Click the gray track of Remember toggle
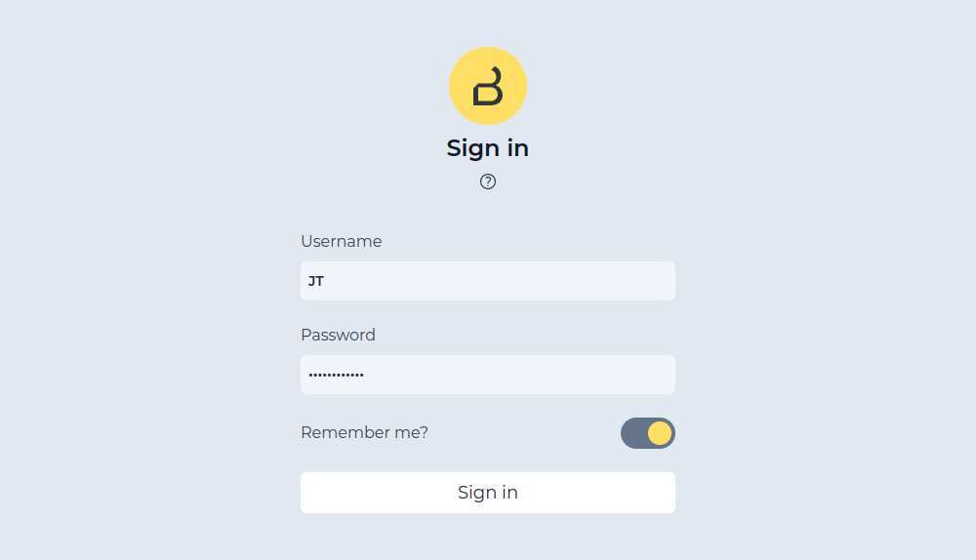 coord(632,433)
